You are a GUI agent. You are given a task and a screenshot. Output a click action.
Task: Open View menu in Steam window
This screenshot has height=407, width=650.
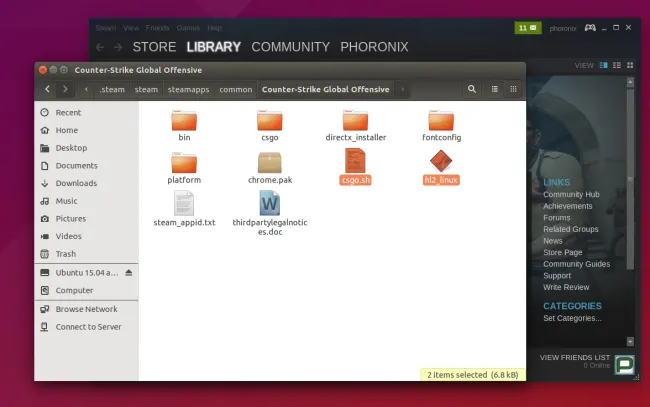click(131, 28)
